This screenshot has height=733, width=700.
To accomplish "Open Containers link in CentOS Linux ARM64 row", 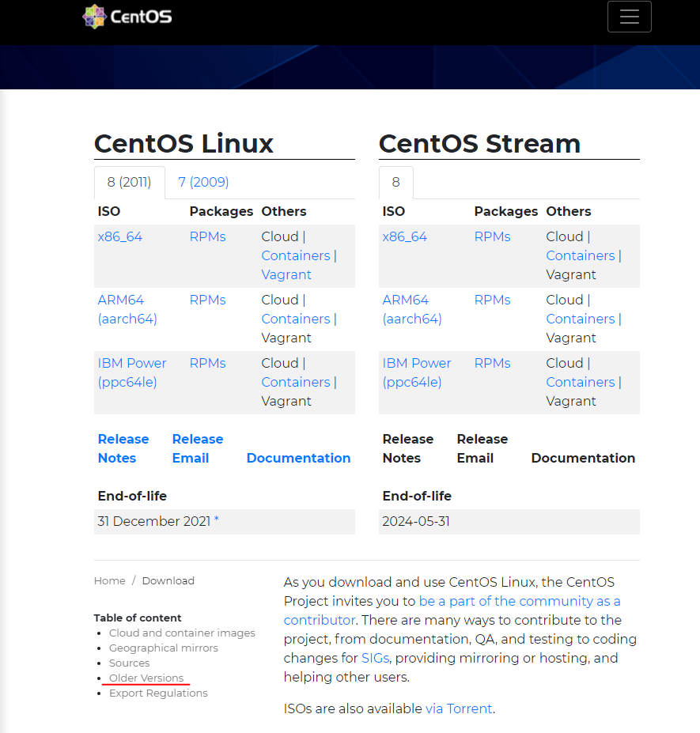I will tap(296, 319).
